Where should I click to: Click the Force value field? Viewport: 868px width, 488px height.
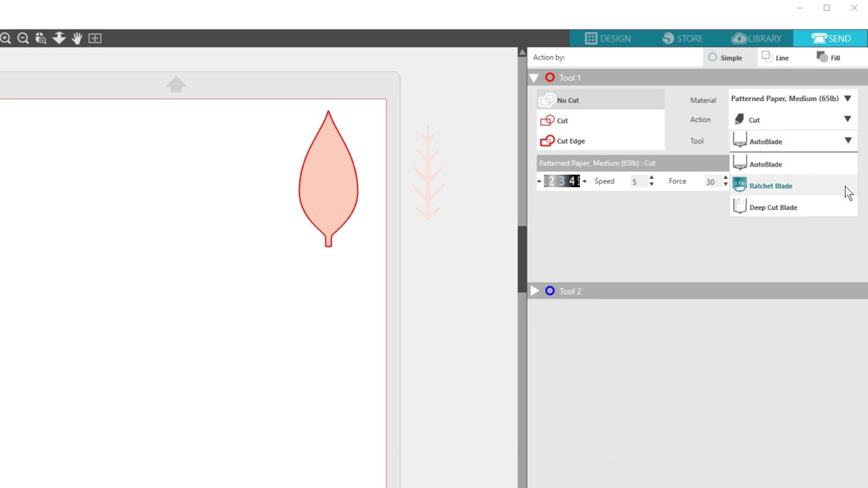(711, 182)
